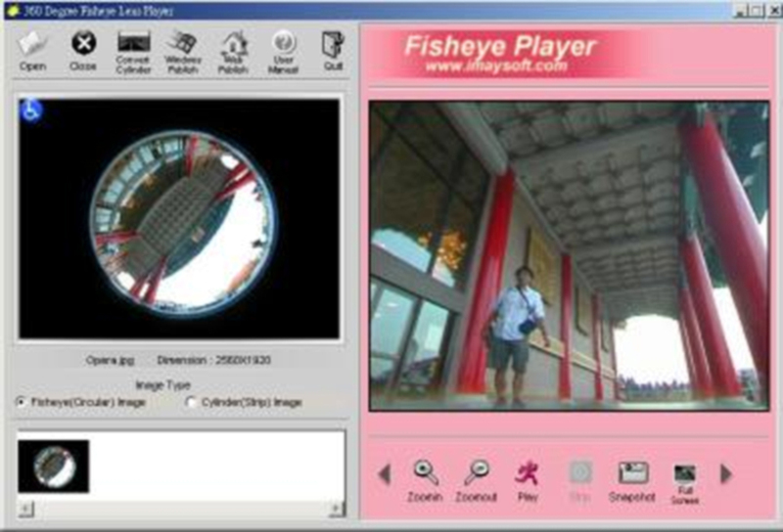Click the Dimension 2560X1920 text
The image size is (783, 532).
pyautogui.click(x=213, y=360)
